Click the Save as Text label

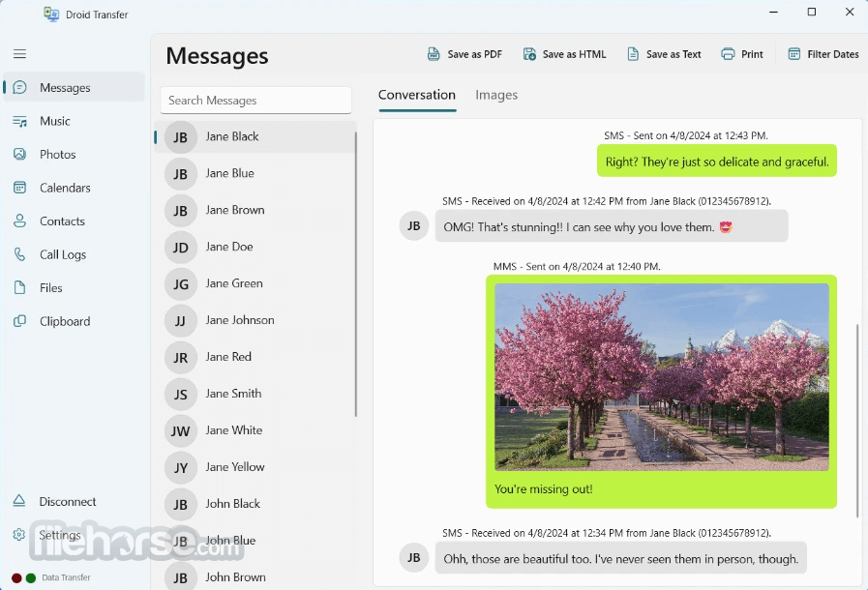click(x=673, y=54)
